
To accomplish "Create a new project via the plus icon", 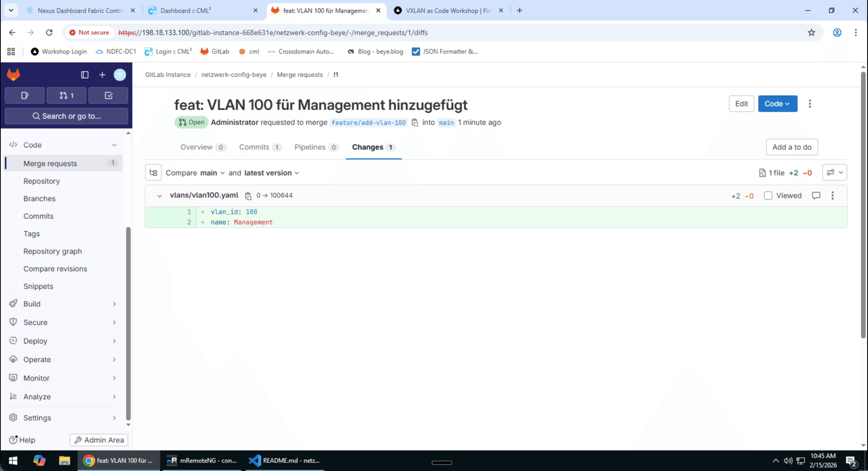I will 102,75.
